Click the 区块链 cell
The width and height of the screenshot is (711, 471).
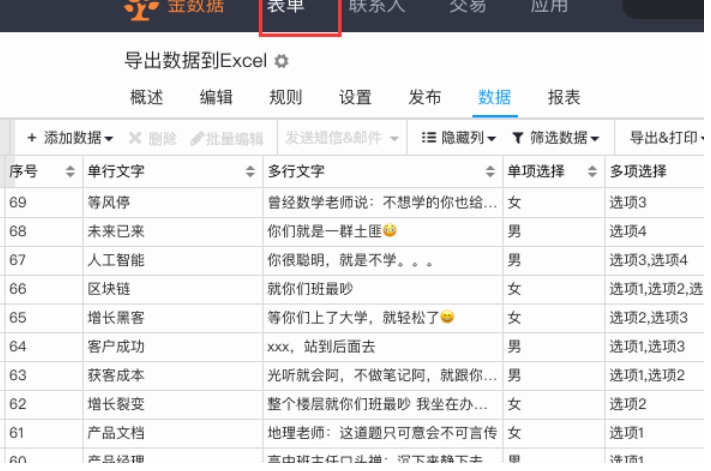173,289
